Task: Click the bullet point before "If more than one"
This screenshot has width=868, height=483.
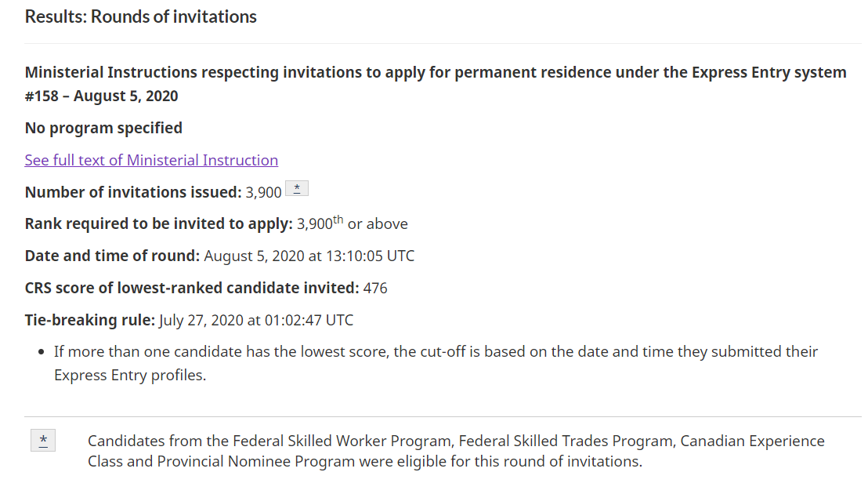Action: pos(41,352)
